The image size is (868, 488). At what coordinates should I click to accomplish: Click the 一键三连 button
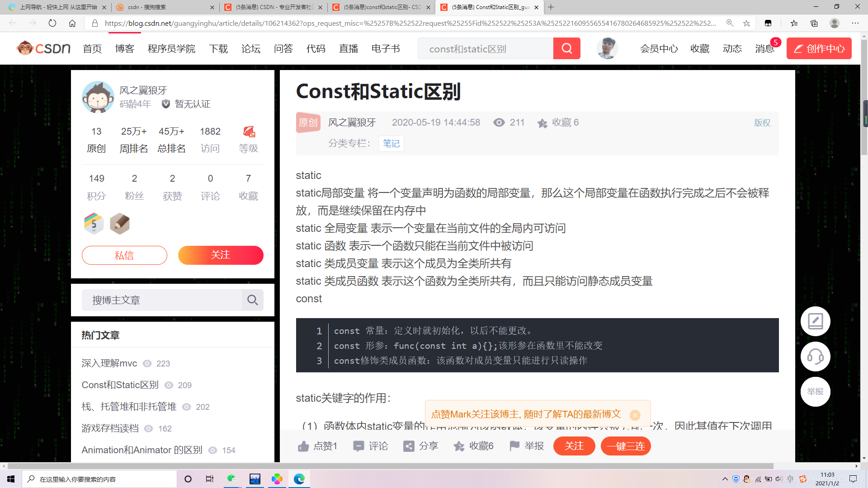(626, 446)
